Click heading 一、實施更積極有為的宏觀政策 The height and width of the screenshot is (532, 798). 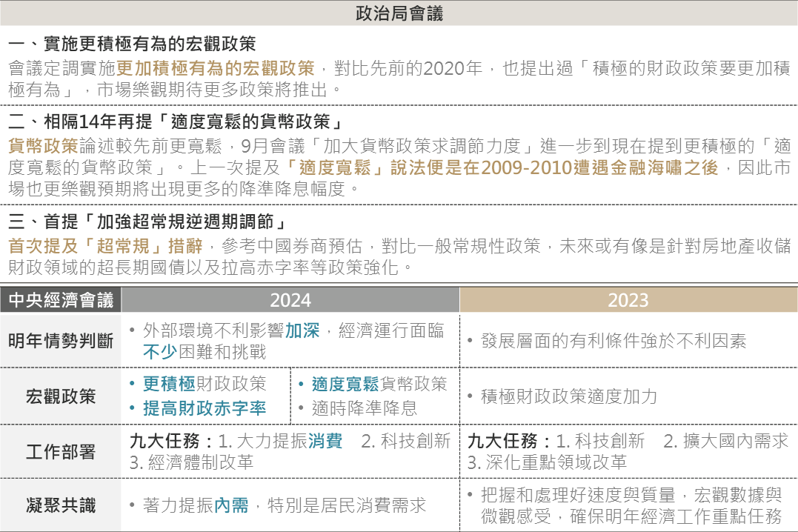pyautogui.click(x=132, y=44)
